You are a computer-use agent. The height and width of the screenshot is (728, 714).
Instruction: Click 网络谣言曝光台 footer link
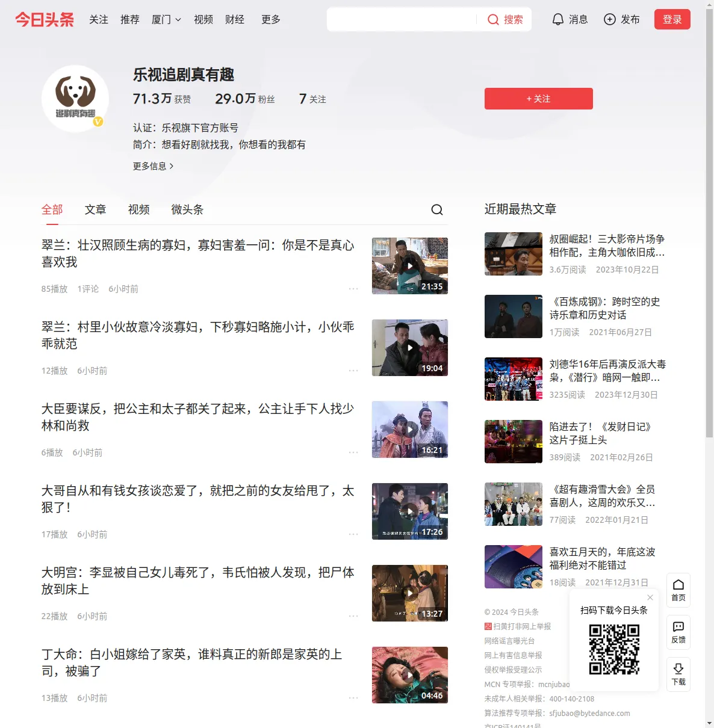pos(509,641)
